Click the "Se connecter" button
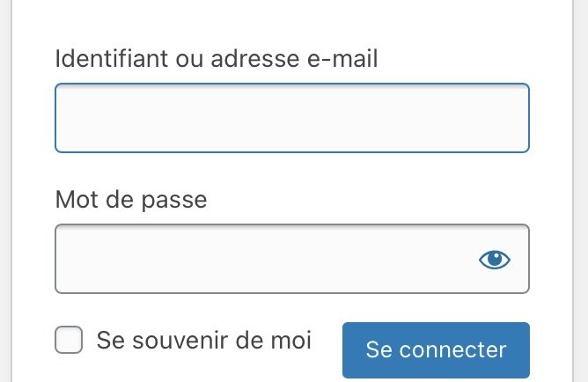 coord(436,349)
